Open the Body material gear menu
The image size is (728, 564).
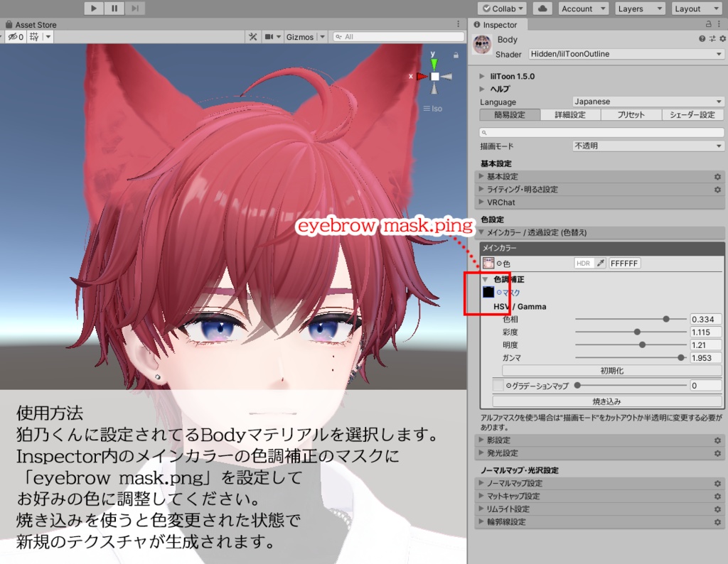[722, 39]
